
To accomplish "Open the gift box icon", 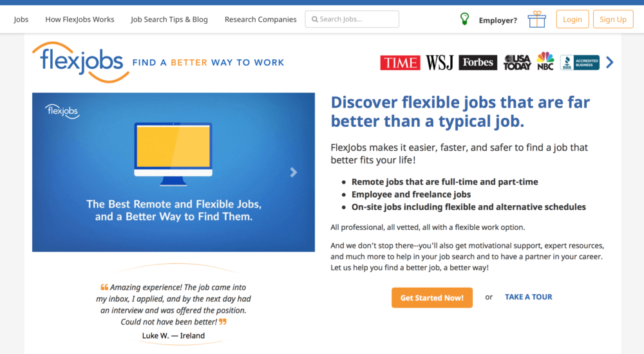I will click(537, 19).
